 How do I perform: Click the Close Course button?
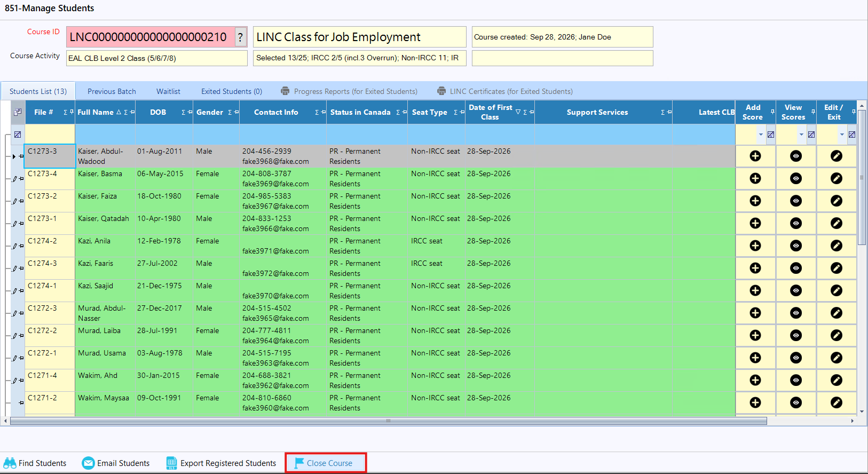(326, 463)
